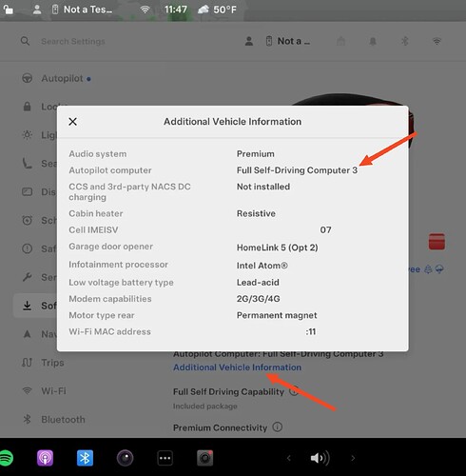The width and height of the screenshot is (466, 476).
Task: Click the Search Settings field
Action: point(73,41)
